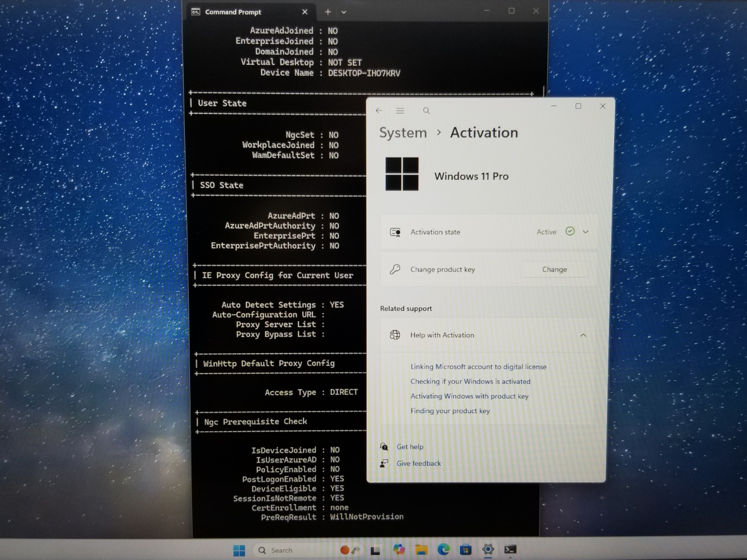Click the IE Proxy Config for Current User header
The image size is (747, 560).
[x=277, y=275]
